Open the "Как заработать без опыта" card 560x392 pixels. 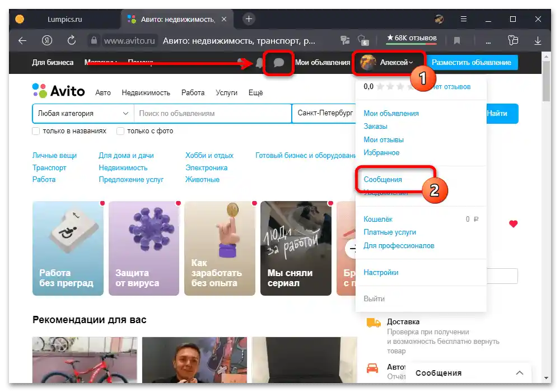[220, 249]
